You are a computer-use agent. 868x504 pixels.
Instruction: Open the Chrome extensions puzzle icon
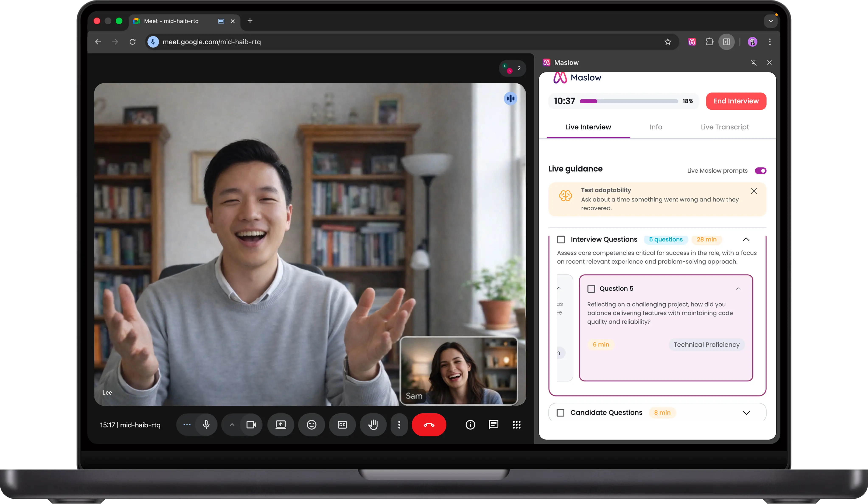pos(709,42)
